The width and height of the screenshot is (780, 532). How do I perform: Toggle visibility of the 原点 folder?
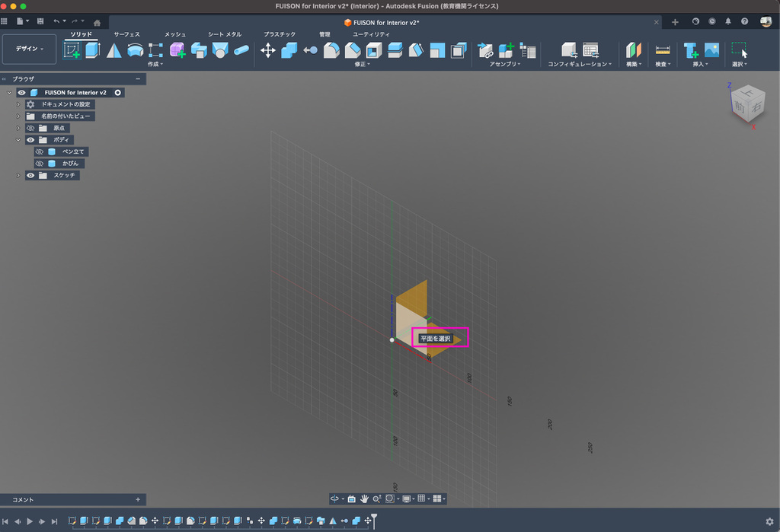coord(30,128)
